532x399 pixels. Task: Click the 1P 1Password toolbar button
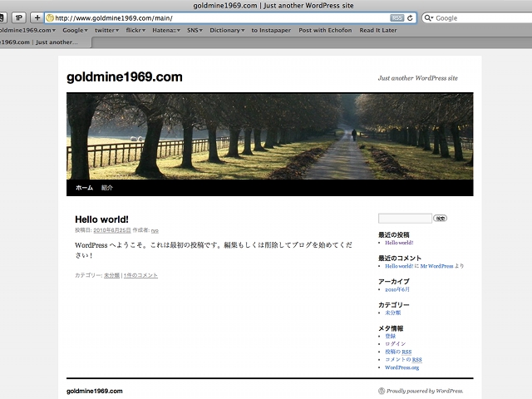coord(19,18)
